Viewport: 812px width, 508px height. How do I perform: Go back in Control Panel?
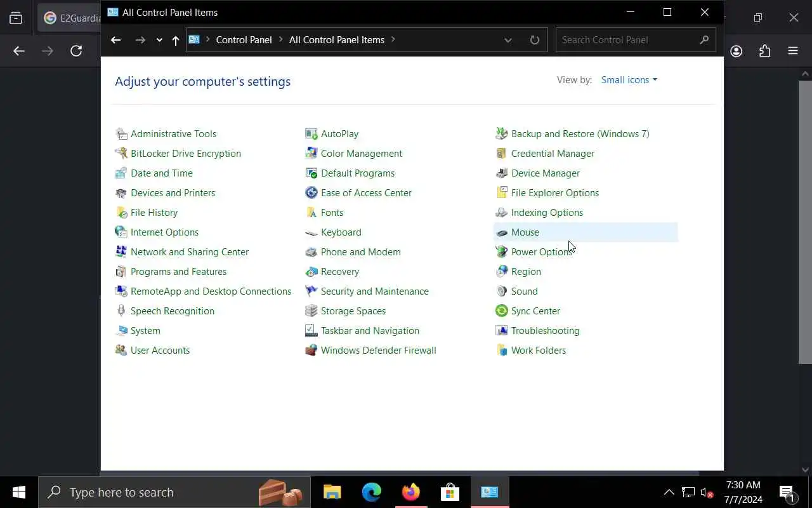(x=115, y=40)
